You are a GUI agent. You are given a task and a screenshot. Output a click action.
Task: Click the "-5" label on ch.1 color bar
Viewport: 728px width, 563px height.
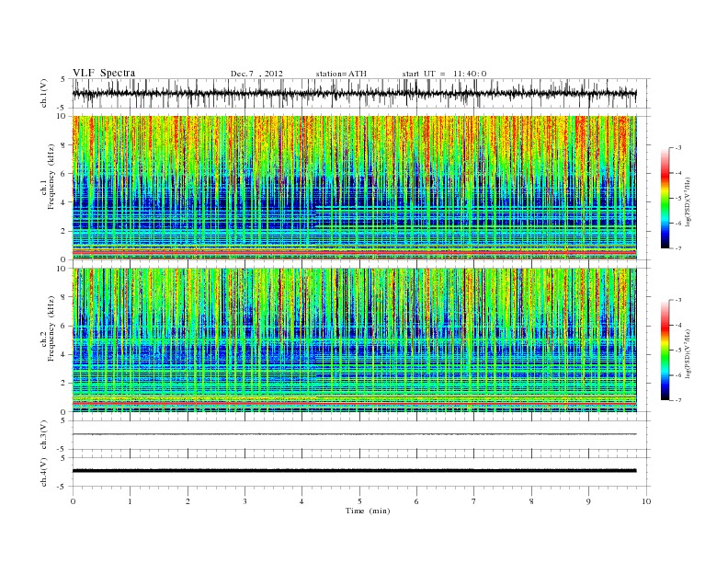pyautogui.click(x=678, y=198)
